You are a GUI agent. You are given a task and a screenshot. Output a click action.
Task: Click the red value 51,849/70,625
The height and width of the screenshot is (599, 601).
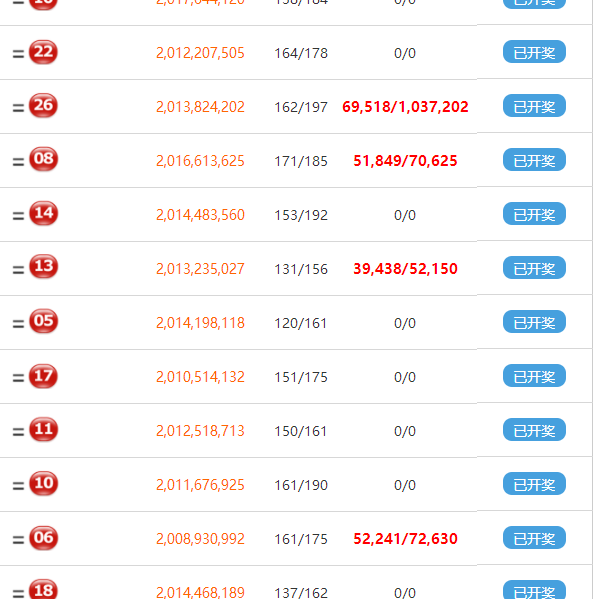click(405, 161)
